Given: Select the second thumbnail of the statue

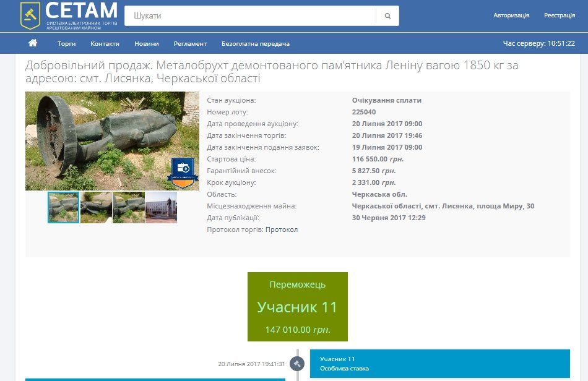Looking at the screenshot, I should point(95,207).
